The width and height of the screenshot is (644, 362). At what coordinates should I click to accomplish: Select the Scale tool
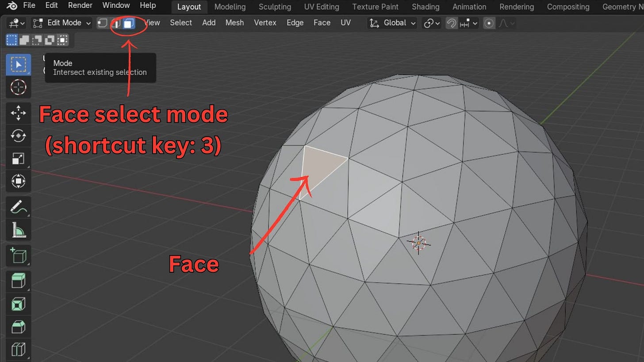pyautogui.click(x=18, y=158)
